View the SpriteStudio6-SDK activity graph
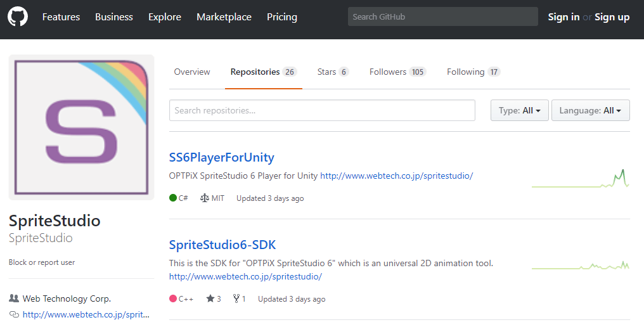Viewport: 644px width, 327px height. pyautogui.click(x=581, y=265)
